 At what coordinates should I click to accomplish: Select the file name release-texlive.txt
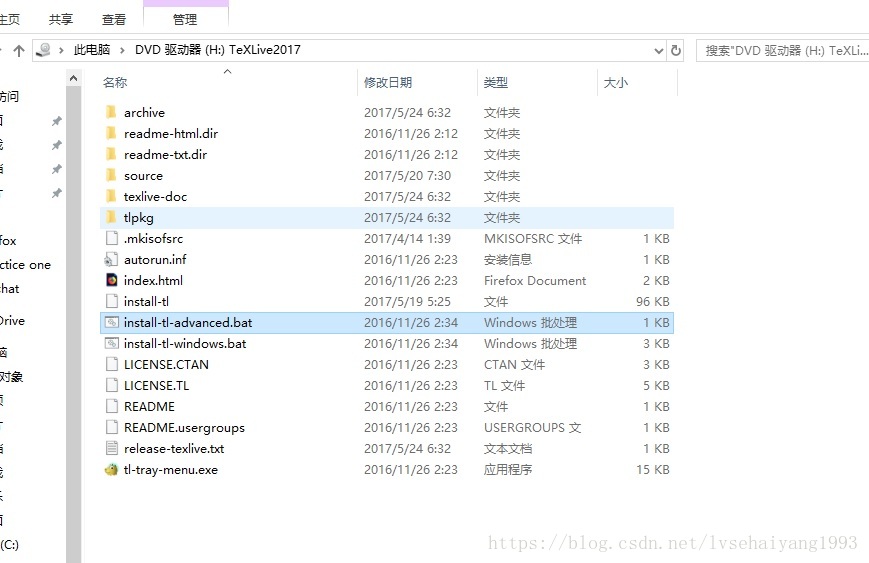point(174,449)
